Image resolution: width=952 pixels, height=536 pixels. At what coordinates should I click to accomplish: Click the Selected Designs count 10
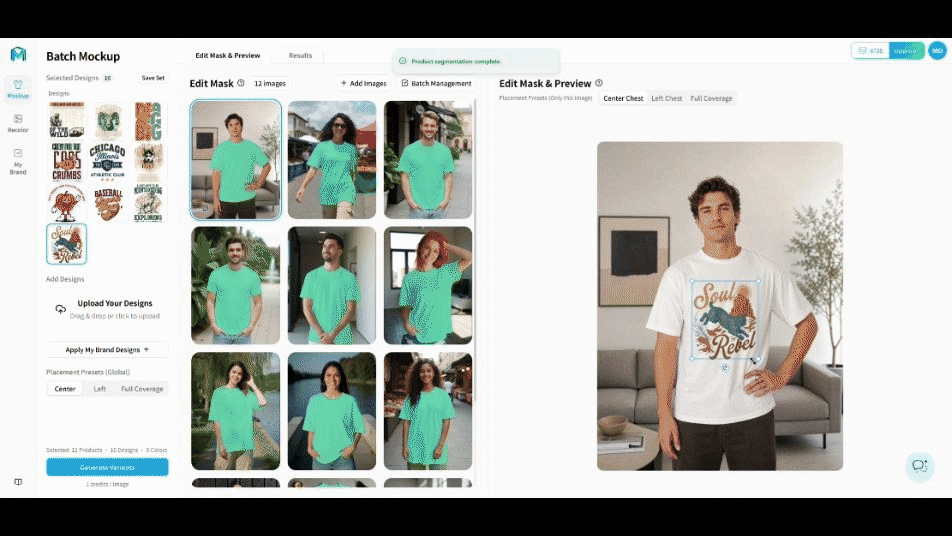107,78
